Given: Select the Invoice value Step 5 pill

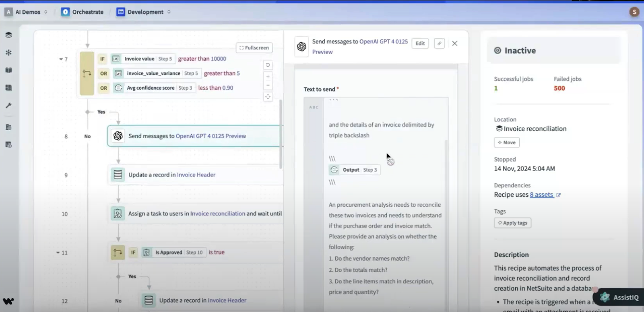Looking at the screenshot, I should [x=143, y=59].
